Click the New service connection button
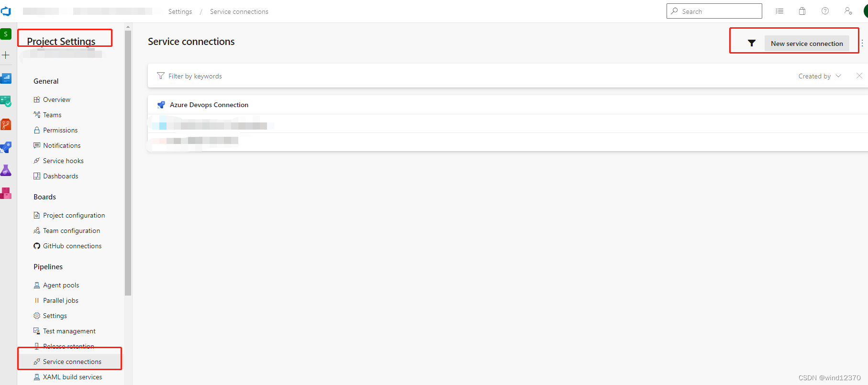868x385 pixels. (x=807, y=43)
